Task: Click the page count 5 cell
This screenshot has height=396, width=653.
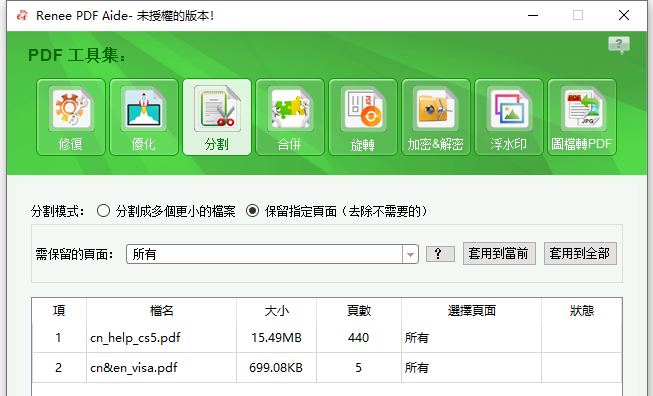Action: (x=359, y=368)
